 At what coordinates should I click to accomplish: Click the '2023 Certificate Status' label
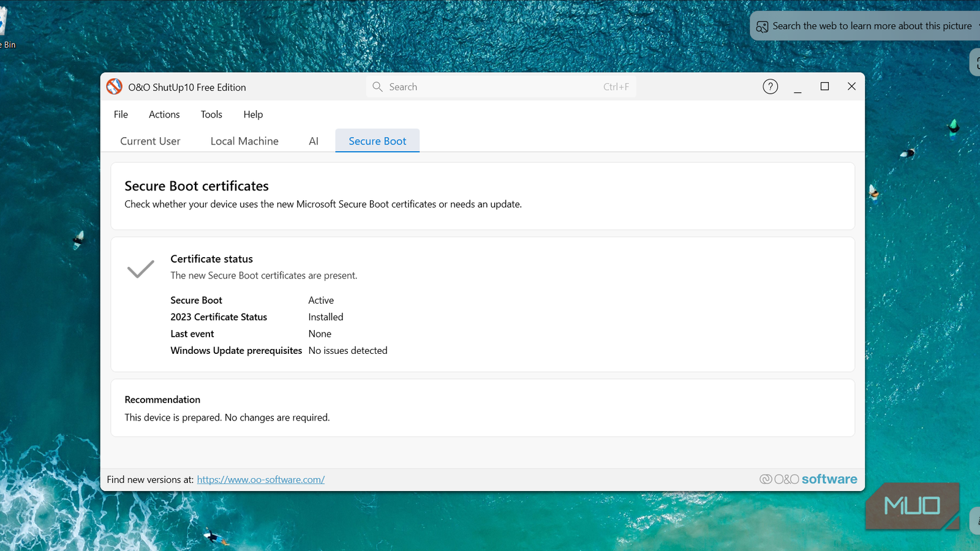coord(219,317)
